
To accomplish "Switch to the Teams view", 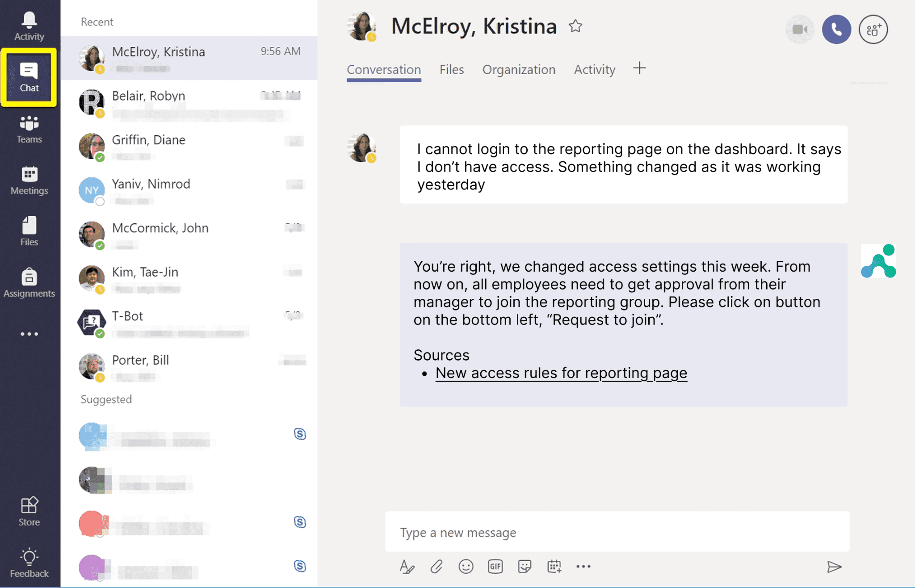I will 29,129.
